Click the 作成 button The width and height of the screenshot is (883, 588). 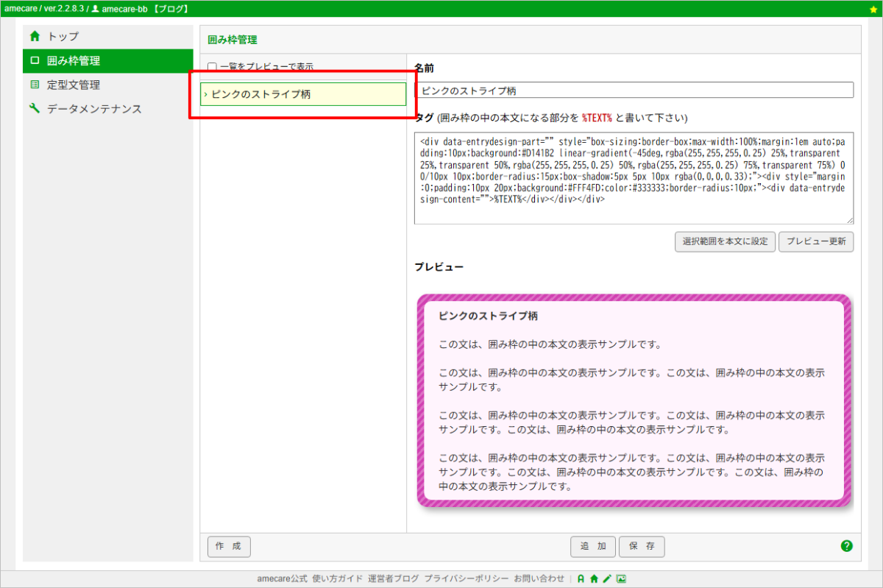pyautogui.click(x=229, y=547)
